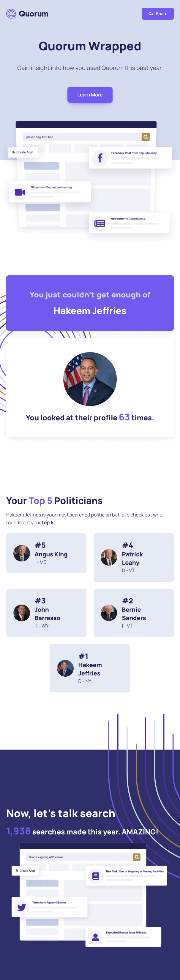Click the Sports wagering AND casino search field

(x=78, y=857)
